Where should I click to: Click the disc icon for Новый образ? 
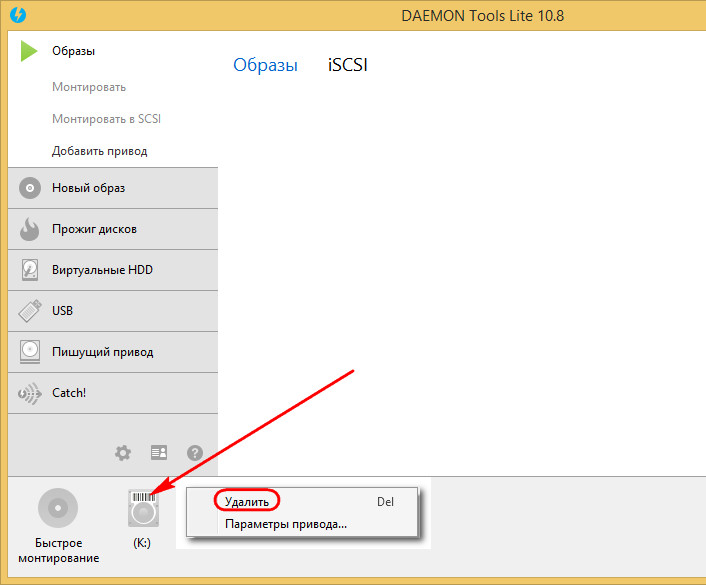pos(30,188)
